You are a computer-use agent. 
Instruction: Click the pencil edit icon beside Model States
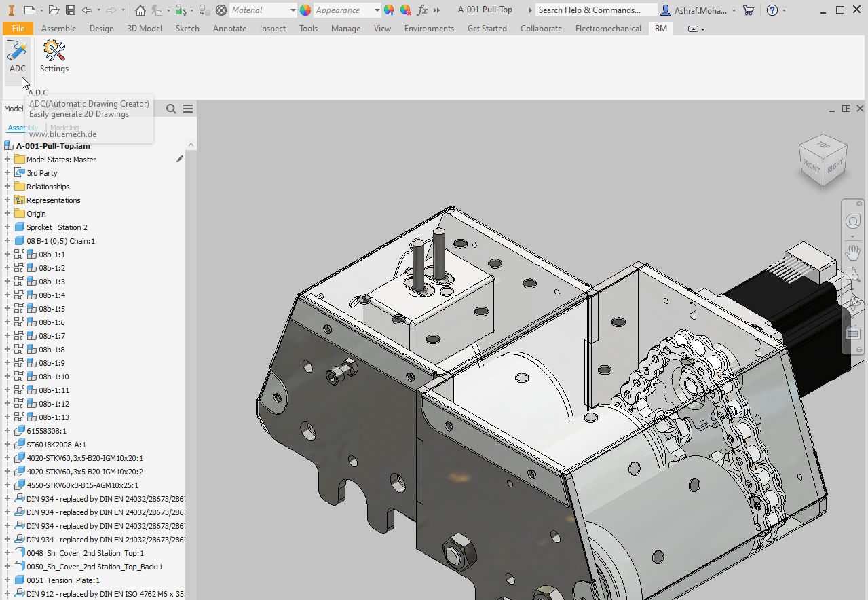pyautogui.click(x=180, y=159)
